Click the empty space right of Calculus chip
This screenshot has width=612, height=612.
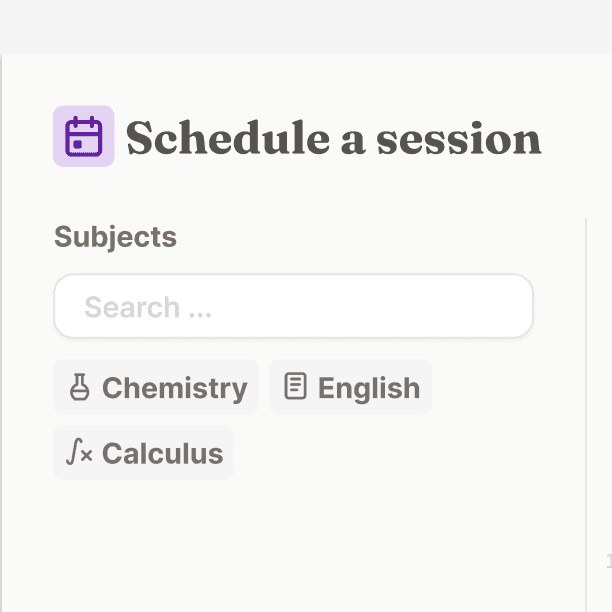click(x=406, y=452)
